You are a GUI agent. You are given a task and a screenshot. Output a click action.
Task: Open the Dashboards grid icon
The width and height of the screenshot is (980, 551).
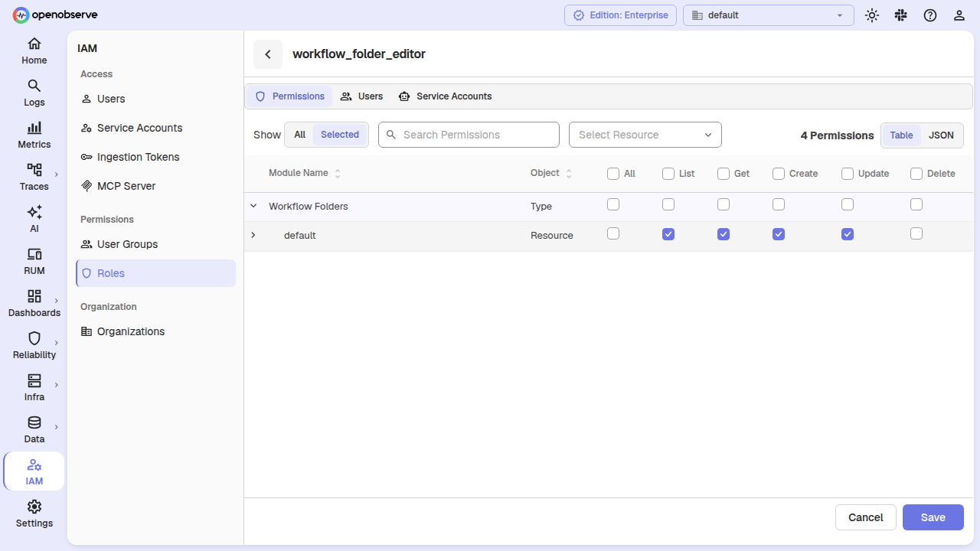tap(34, 296)
